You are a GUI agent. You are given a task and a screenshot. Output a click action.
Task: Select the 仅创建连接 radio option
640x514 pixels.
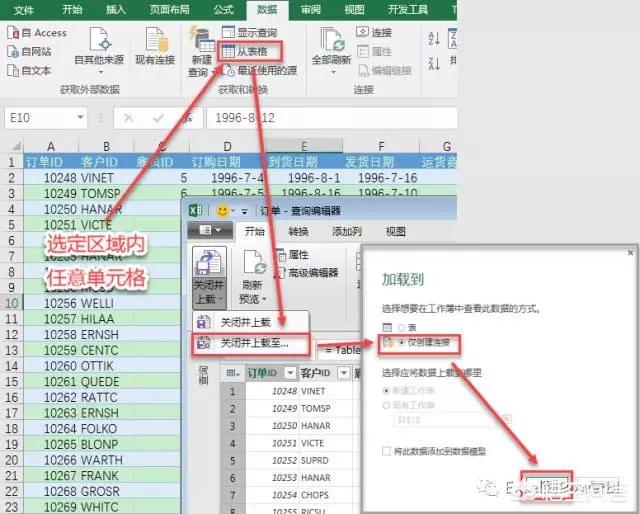[402, 343]
